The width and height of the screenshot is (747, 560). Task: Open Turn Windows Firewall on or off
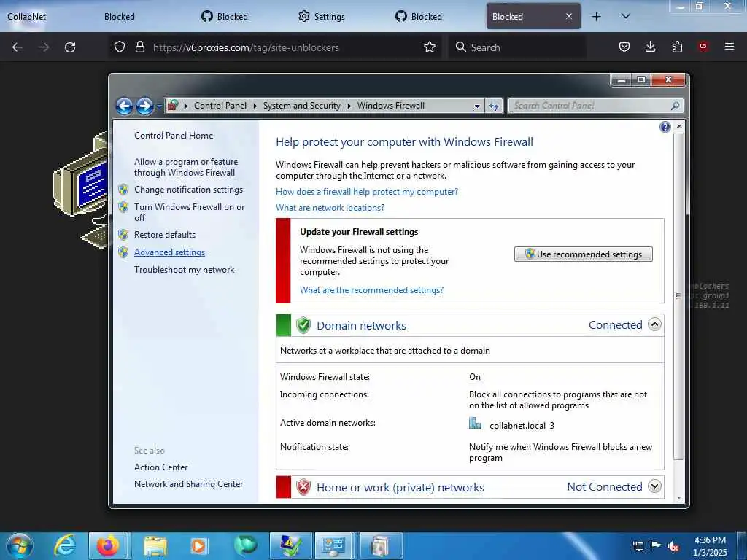click(189, 212)
